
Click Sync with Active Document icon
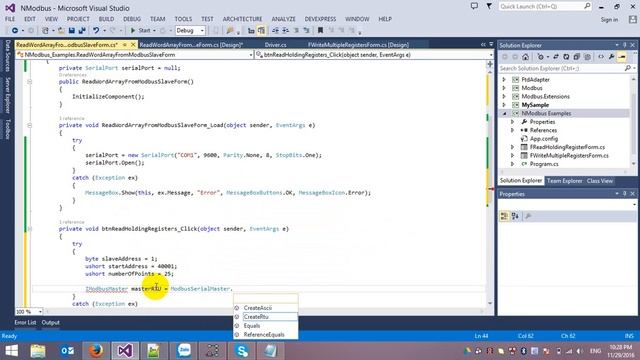(x=556, y=57)
